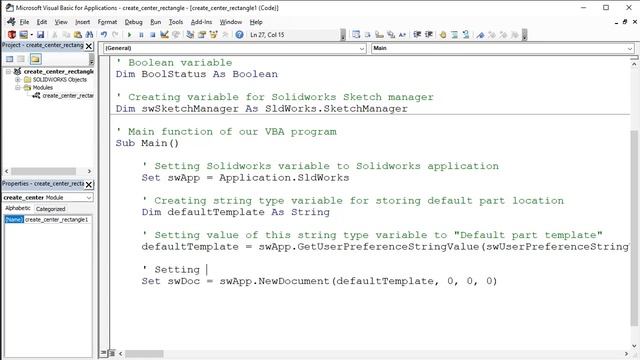Open the Properties Window toolbar icon
640x360 pixels.
(202, 35)
